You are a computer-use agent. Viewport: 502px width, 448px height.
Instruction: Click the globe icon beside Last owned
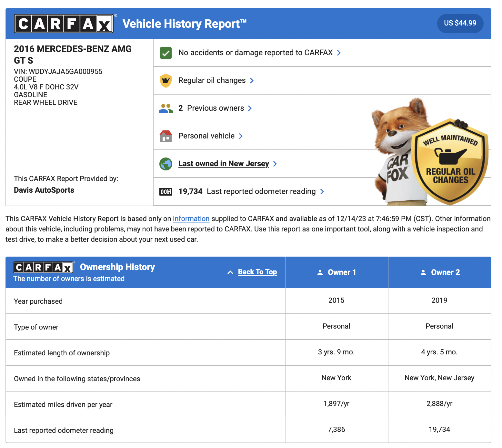[166, 164]
